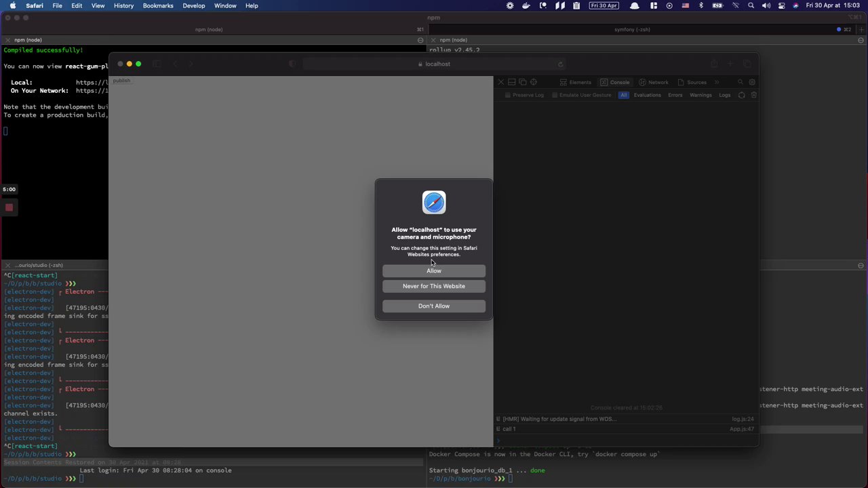Open a new Safari tab with plus icon
Screen dimensions: 868x488
(730, 64)
